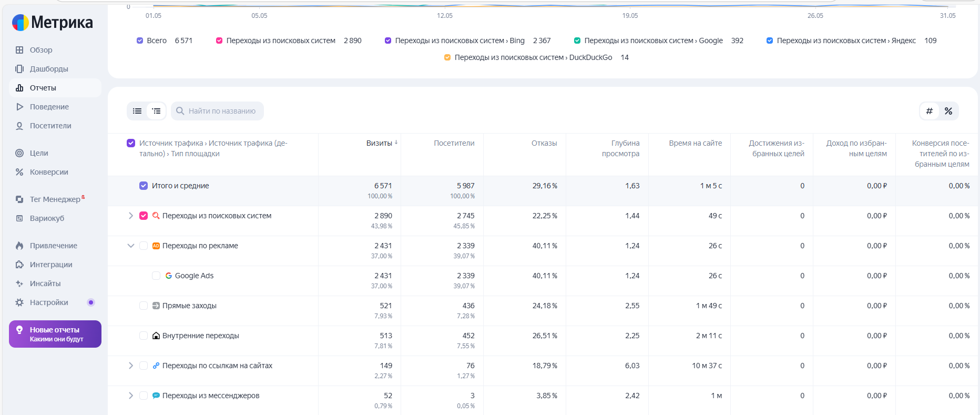The image size is (980, 415).
Task: Click lightbulb icon in Новые отчеты banner
Action: click(19, 330)
